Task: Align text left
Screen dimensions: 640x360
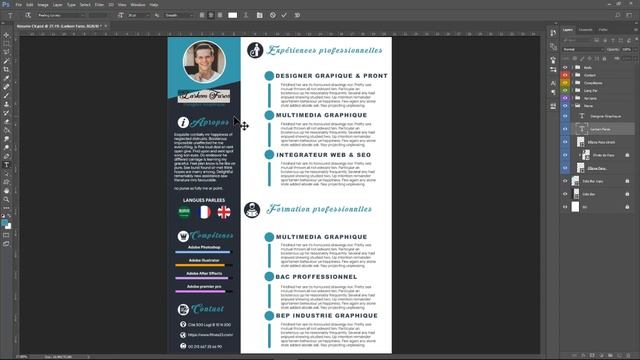Action: (x=202, y=15)
